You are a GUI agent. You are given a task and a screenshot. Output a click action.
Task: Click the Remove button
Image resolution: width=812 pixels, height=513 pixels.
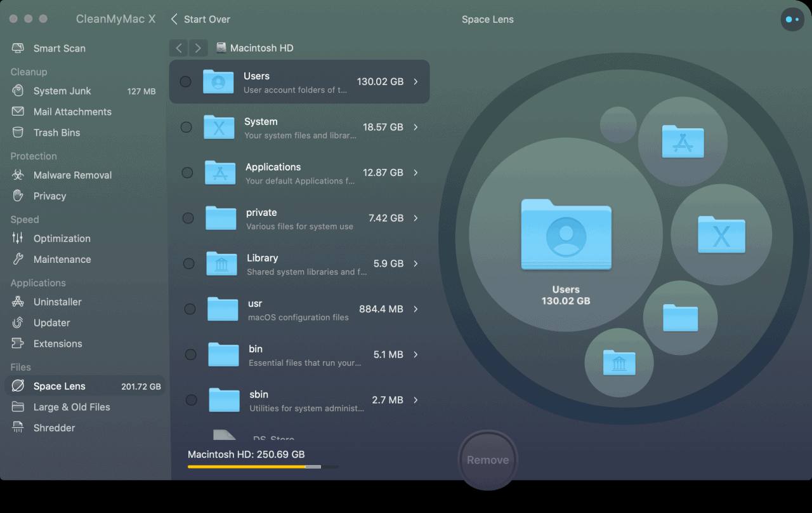pyautogui.click(x=488, y=460)
